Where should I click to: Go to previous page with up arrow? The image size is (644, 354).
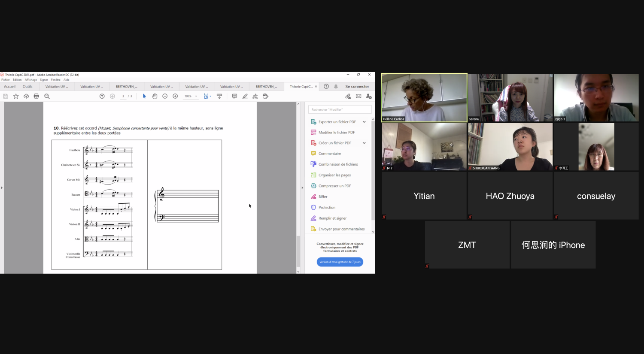(x=102, y=96)
